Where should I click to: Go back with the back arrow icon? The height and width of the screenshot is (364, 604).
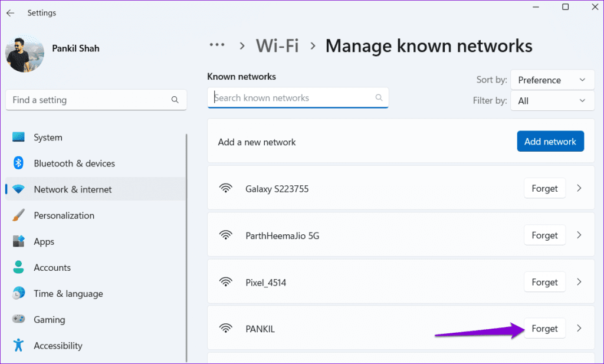coord(11,13)
